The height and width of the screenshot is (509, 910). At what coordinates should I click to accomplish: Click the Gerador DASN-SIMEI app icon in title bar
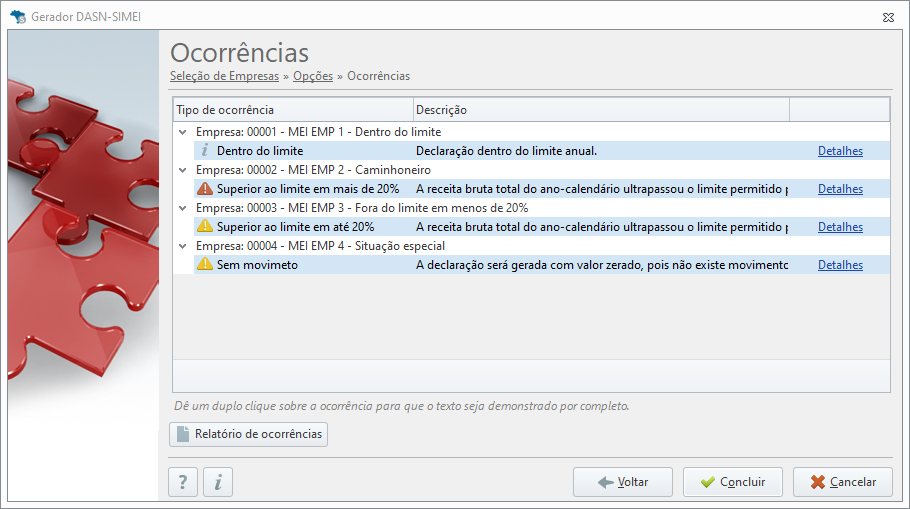coord(18,17)
